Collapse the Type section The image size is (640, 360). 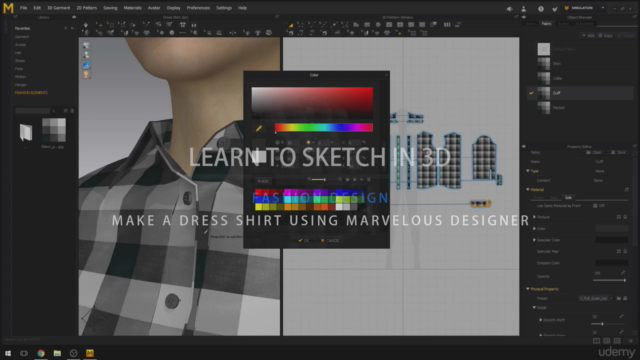(x=528, y=171)
